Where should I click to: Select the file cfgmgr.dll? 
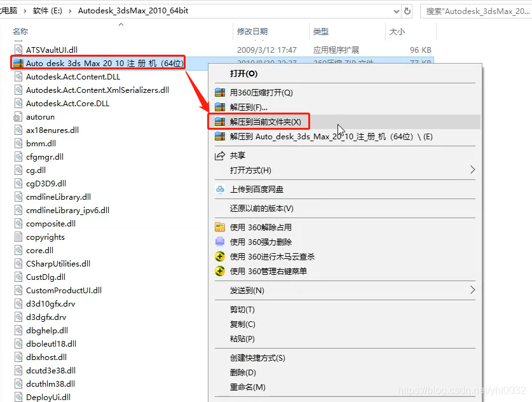coord(44,157)
